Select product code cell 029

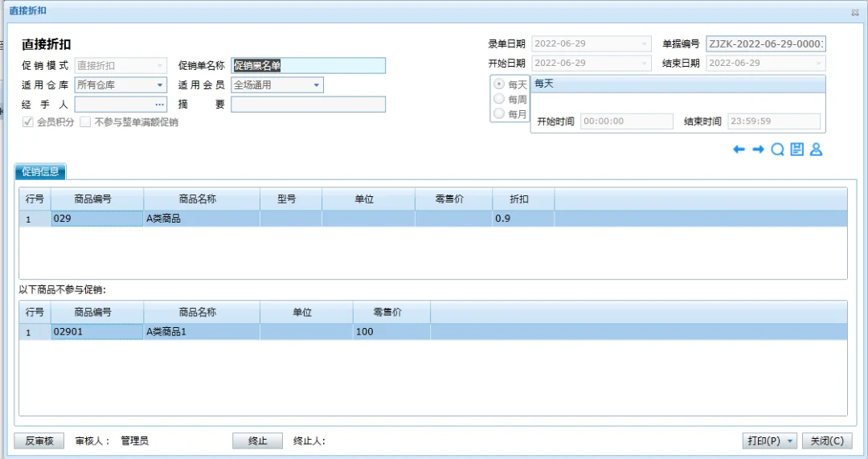coord(97,218)
